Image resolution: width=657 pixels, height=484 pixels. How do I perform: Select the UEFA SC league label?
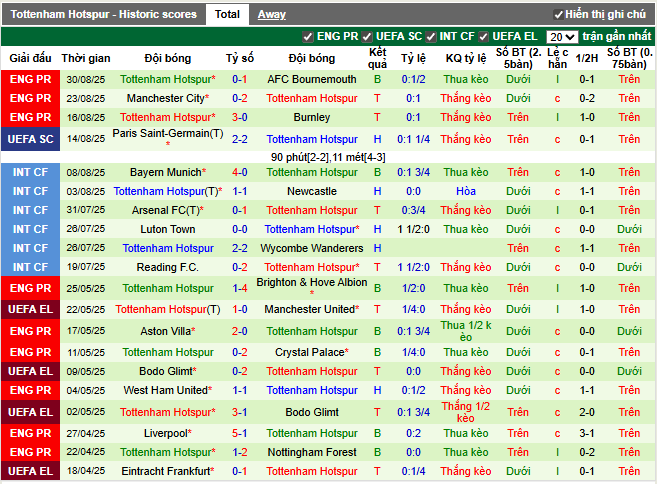[30, 139]
